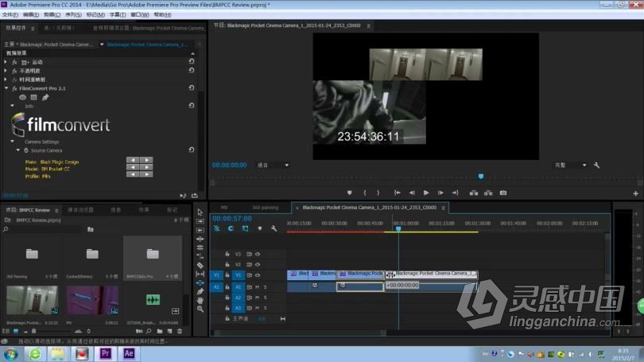Switch project panel to icon view
Viewport: 644px width, 362px height.
tap(16, 331)
